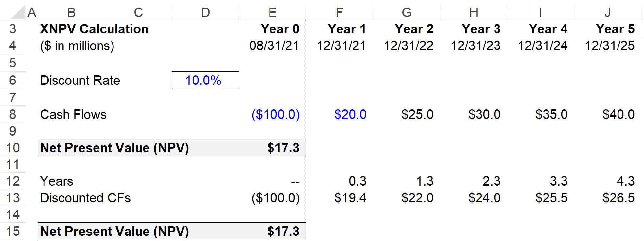Screen dimensions: 644x241
Task: Select column D header
Action: [x=205, y=12]
